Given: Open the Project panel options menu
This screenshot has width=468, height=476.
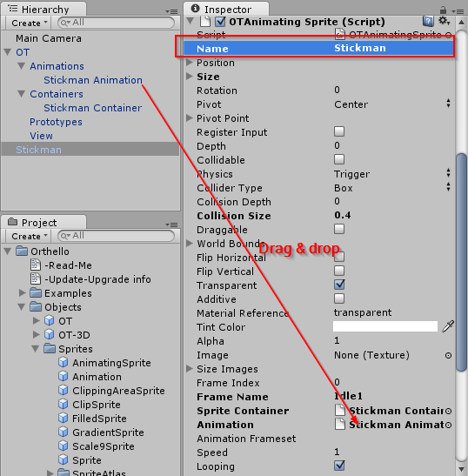Looking at the screenshot, I should (x=171, y=225).
